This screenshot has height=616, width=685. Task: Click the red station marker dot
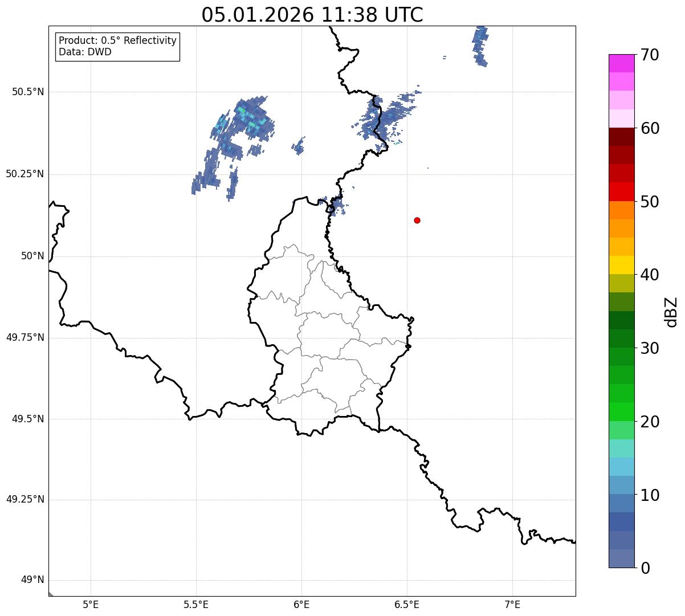pos(417,220)
